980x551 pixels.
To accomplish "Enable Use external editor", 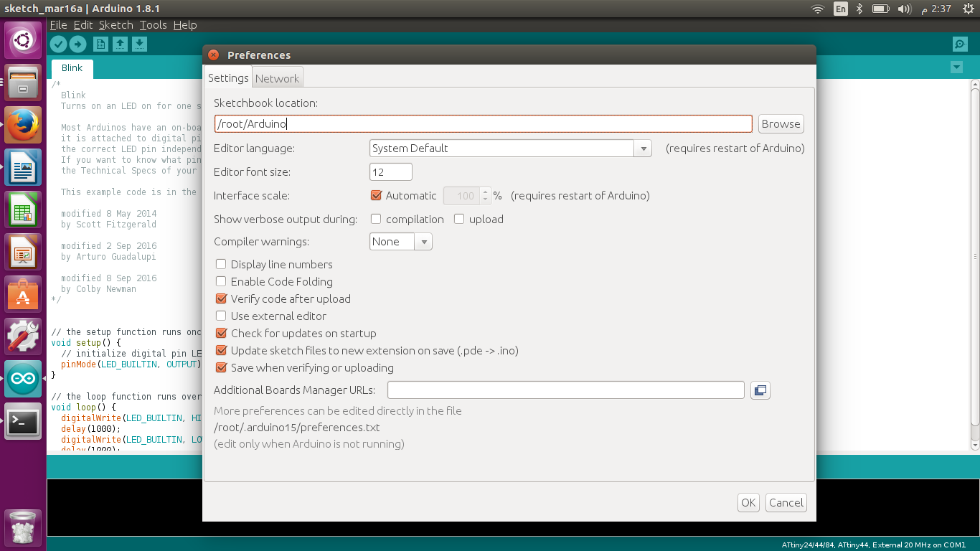I will pyautogui.click(x=221, y=316).
